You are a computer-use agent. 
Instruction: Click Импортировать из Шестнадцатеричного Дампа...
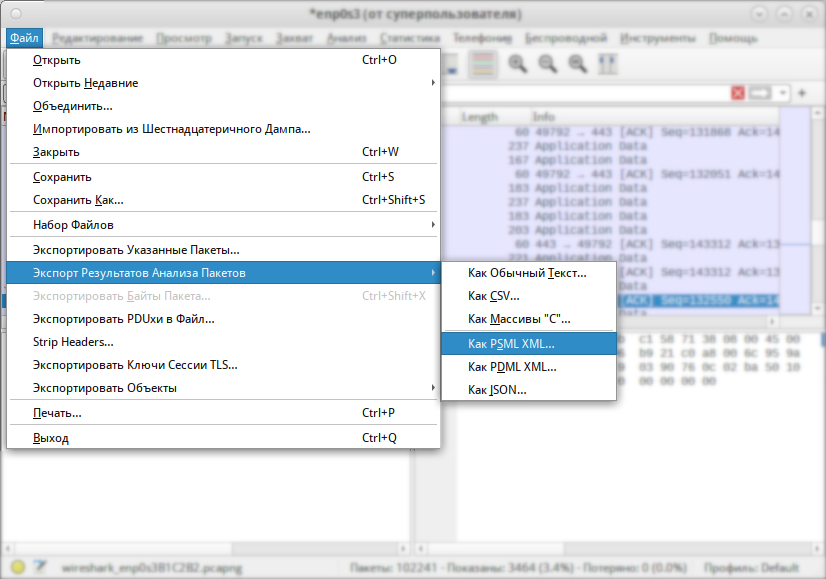(x=223, y=129)
